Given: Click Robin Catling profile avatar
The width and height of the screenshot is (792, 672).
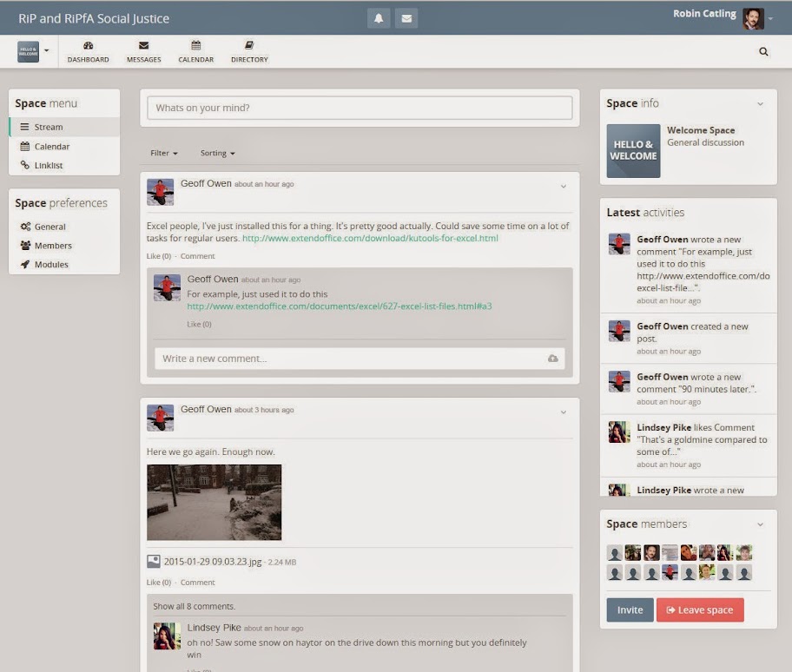Looking at the screenshot, I should pyautogui.click(x=753, y=19).
